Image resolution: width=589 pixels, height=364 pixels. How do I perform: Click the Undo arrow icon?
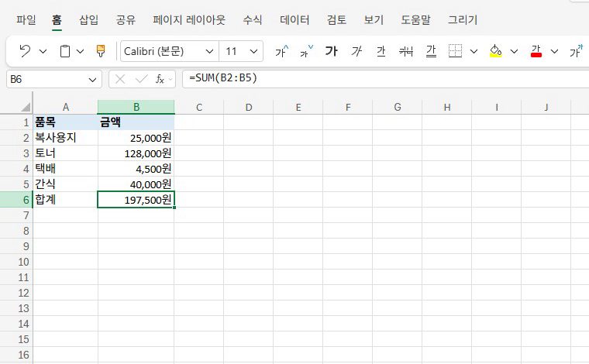tap(25, 51)
